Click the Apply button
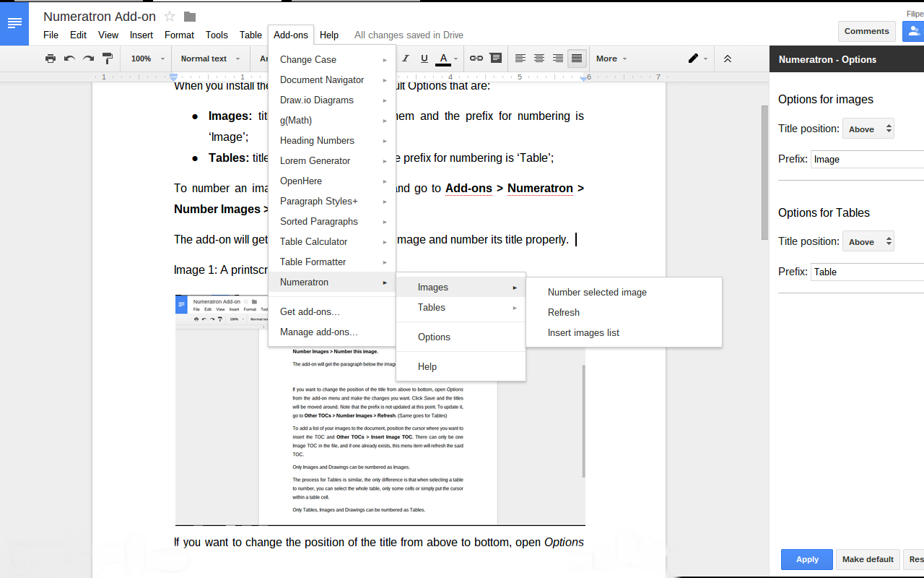The height and width of the screenshot is (578, 924). pyautogui.click(x=807, y=559)
